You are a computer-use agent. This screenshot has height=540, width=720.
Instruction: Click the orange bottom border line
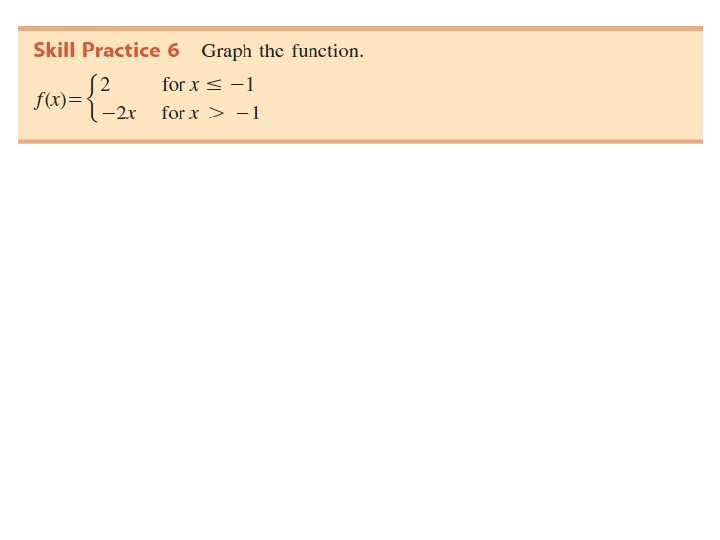[x=360, y=141]
